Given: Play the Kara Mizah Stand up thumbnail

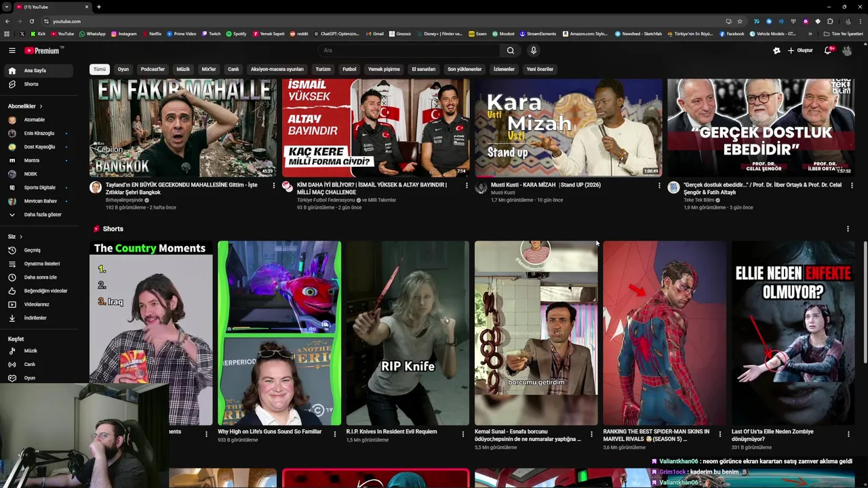Looking at the screenshot, I should (x=568, y=127).
